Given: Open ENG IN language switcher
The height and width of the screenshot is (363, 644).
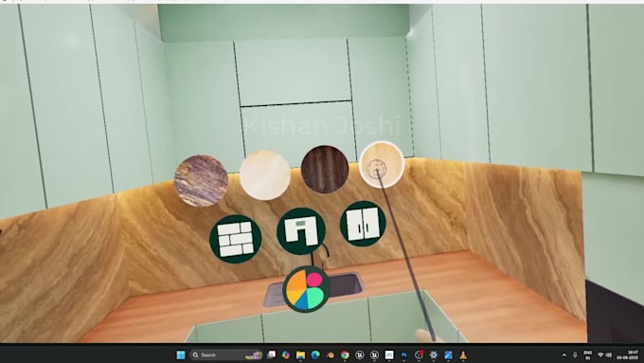Looking at the screenshot, I should tap(588, 355).
